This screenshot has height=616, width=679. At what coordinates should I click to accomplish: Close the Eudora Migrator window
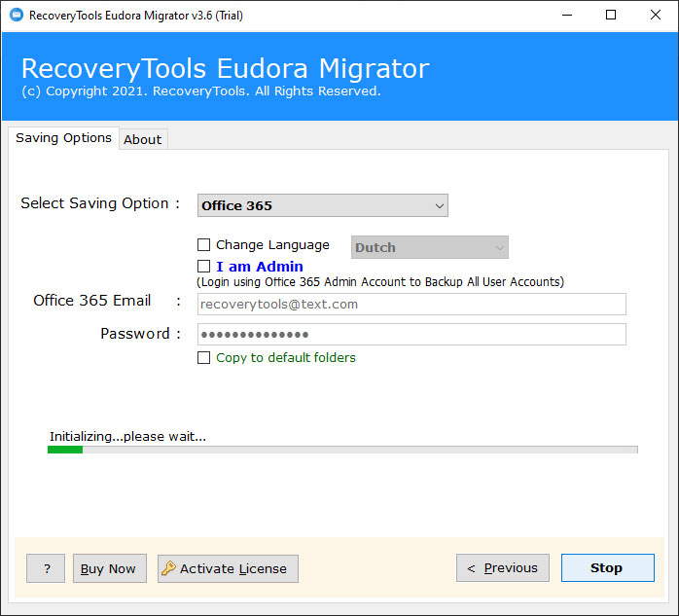click(x=656, y=16)
